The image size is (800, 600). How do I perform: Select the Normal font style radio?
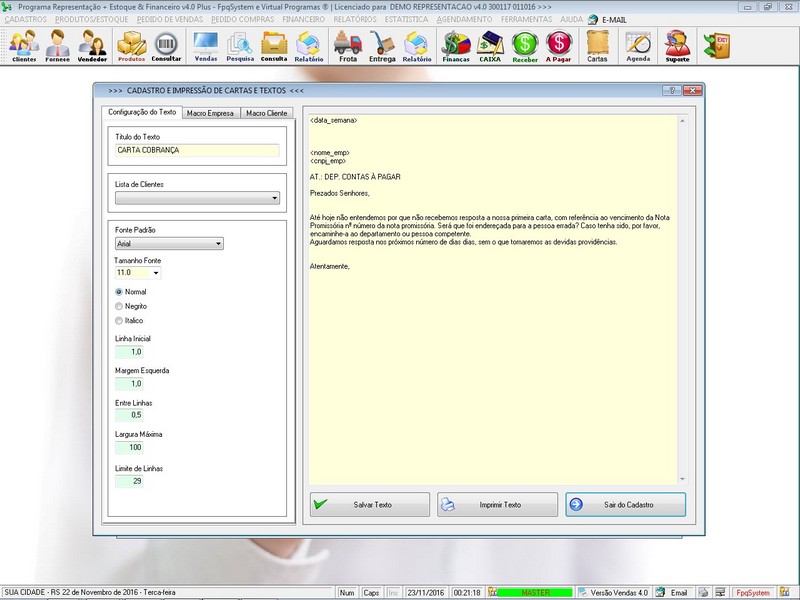click(119, 292)
